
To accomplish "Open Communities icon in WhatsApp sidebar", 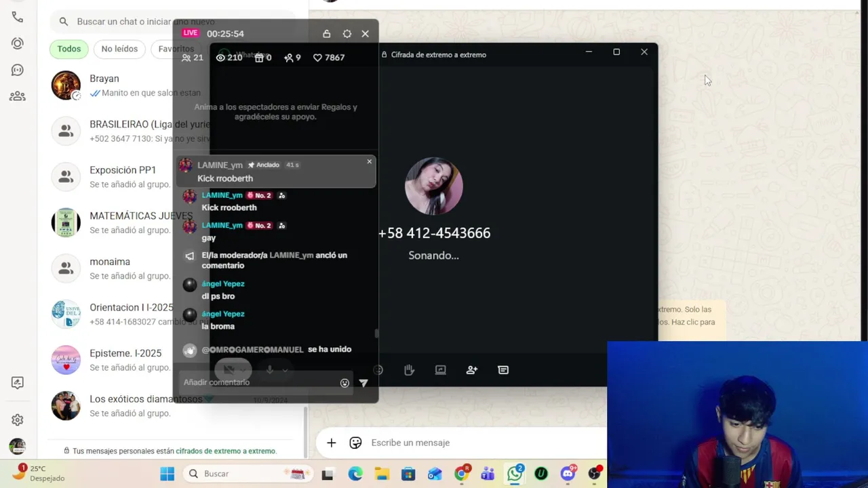I will pos(18,96).
